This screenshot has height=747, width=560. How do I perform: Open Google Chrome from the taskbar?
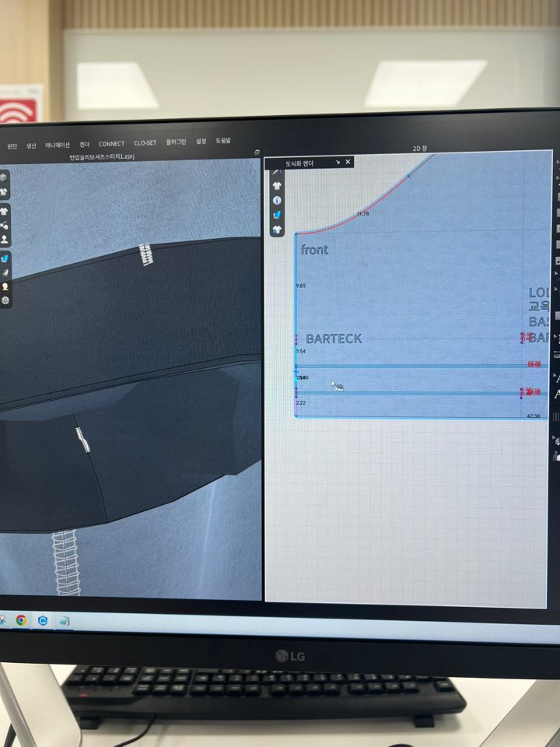pos(21,620)
